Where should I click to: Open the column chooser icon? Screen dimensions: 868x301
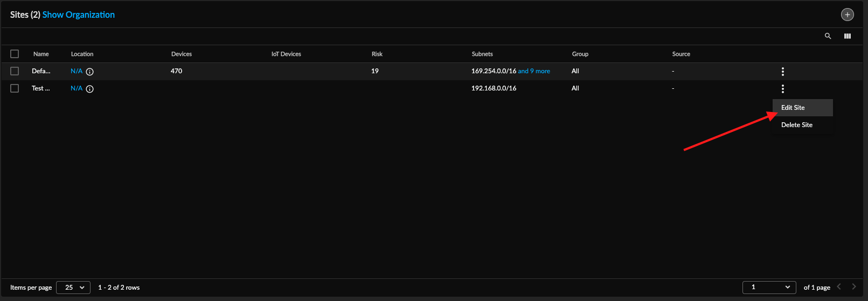(x=848, y=36)
